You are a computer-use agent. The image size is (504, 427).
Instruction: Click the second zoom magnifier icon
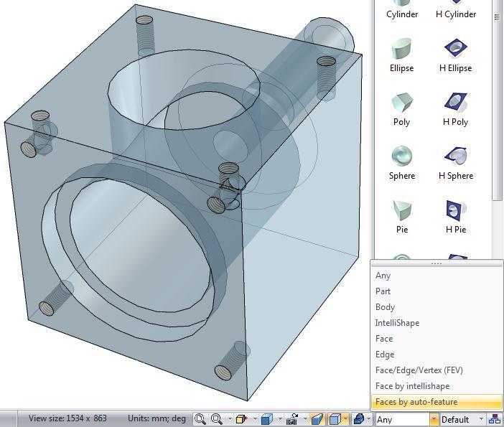point(216,419)
